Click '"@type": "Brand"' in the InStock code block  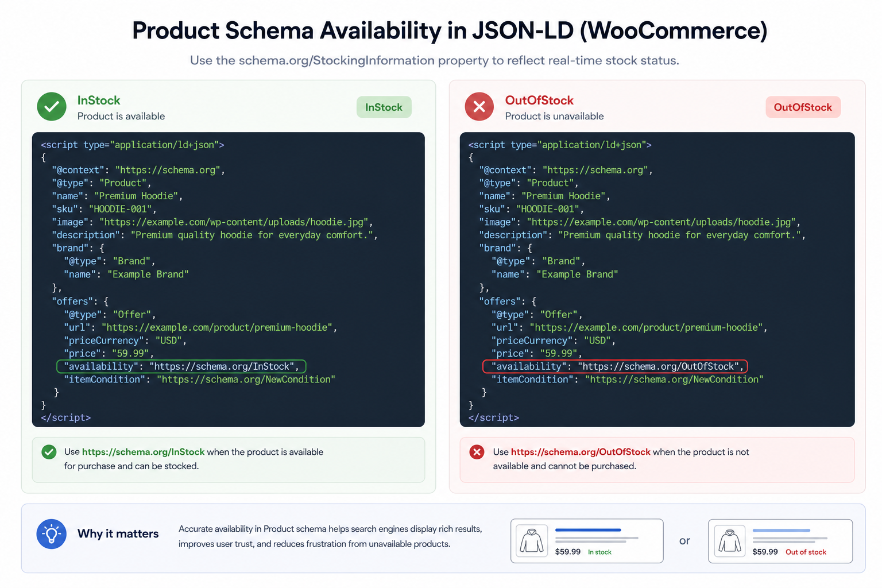click(109, 261)
